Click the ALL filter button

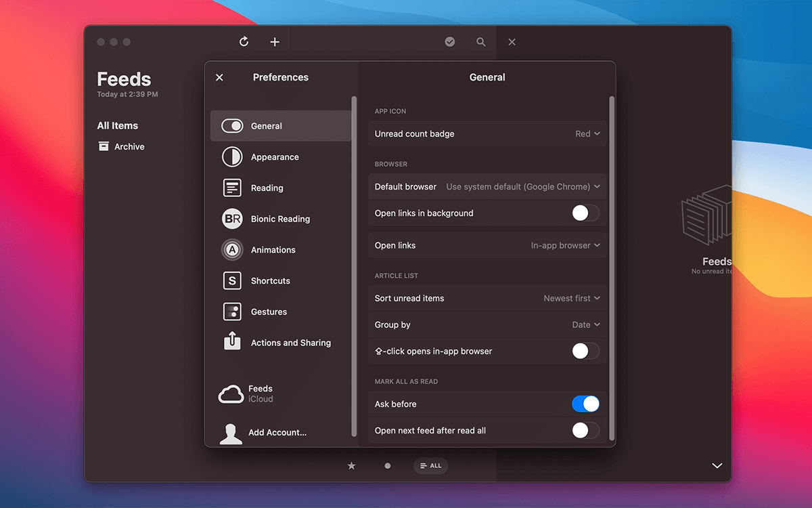431,466
